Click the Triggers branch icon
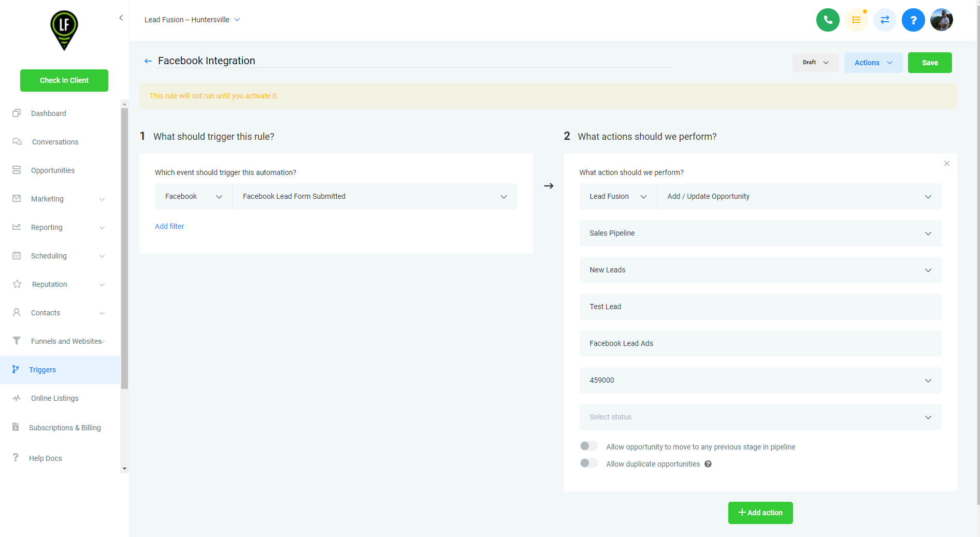 (16, 369)
